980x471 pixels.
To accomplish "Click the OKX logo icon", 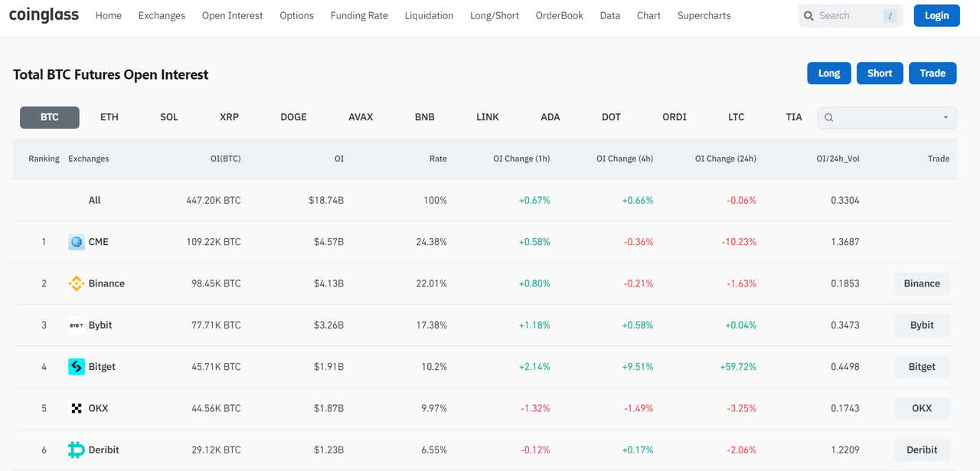I will pos(77,408).
